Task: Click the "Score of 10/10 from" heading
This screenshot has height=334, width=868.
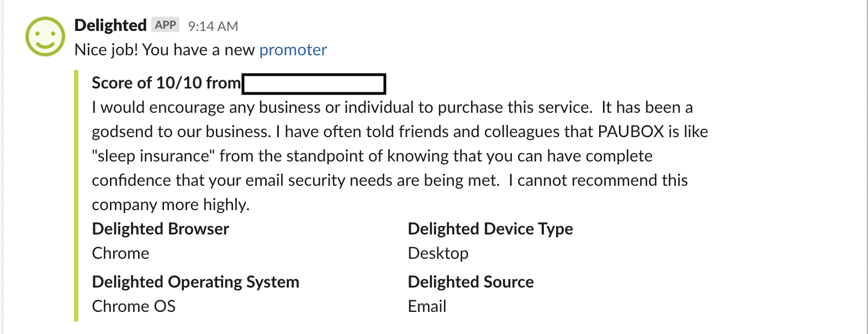Action: point(166,83)
